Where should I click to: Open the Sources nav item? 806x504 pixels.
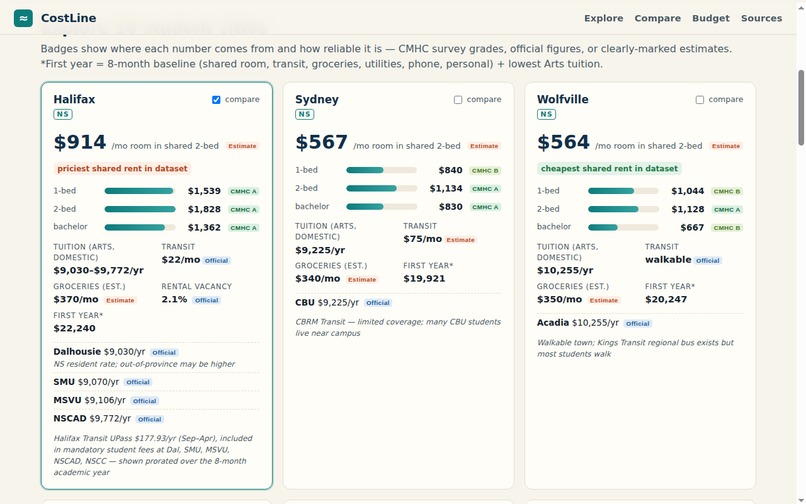point(761,18)
